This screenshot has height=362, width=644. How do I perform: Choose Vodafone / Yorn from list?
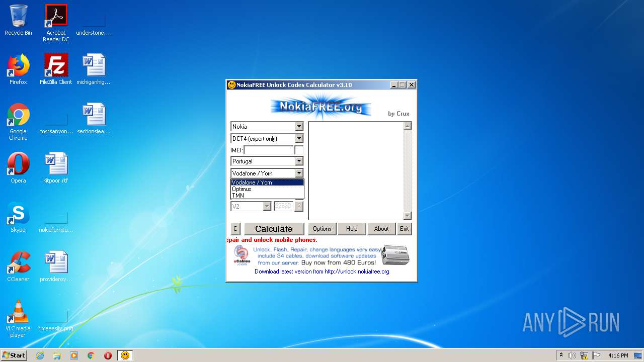267,183
